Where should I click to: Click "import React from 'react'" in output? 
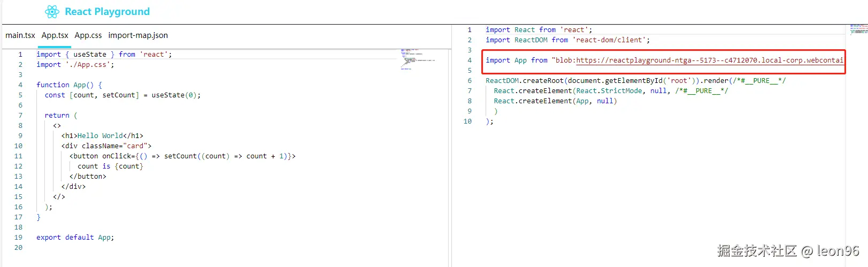click(x=539, y=30)
